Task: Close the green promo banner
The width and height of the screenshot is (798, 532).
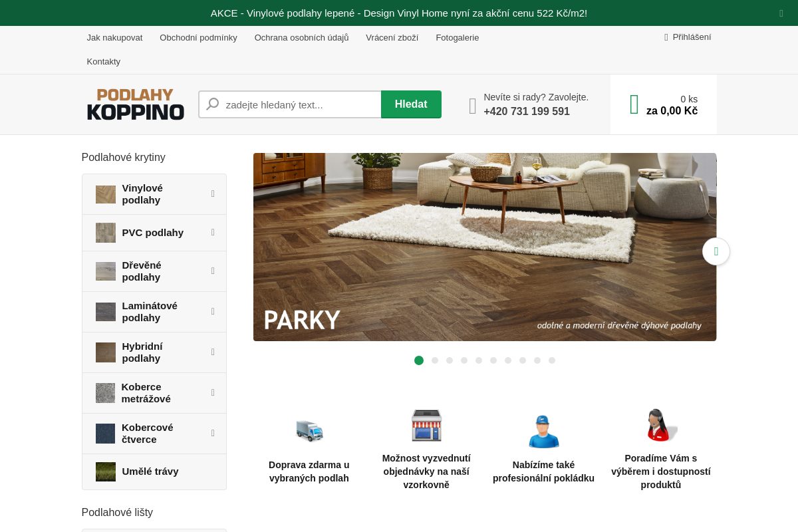Action: pos(781,13)
